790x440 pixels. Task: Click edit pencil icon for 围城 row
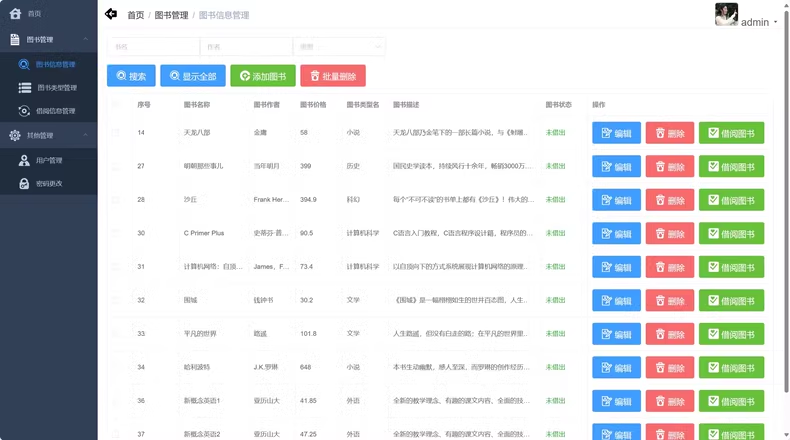tap(607, 300)
